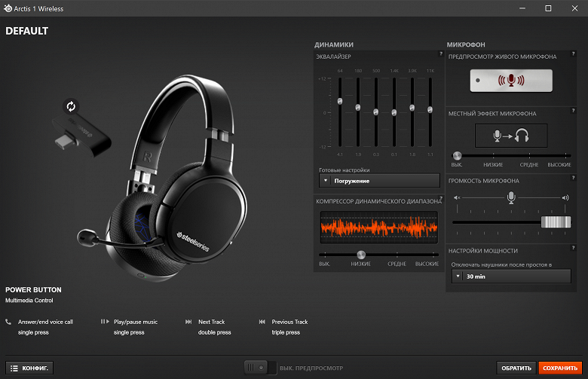Click the dynamic range compressor waveform
Image resolution: width=588 pixels, height=379 pixels.
(379, 228)
